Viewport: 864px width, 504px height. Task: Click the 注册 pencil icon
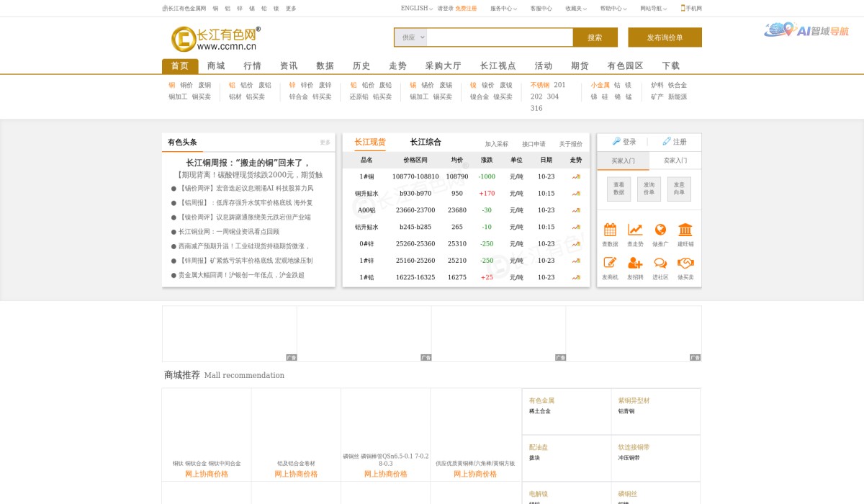[x=667, y=141]
